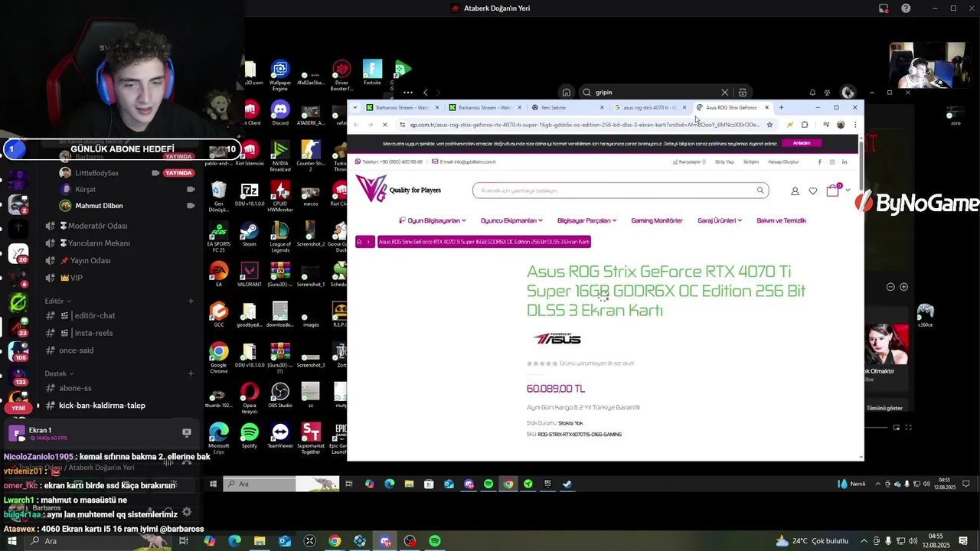Open Spotify from Windows taskbar
Viewport: 980px width, 551px height.
(x=435, y=541)
